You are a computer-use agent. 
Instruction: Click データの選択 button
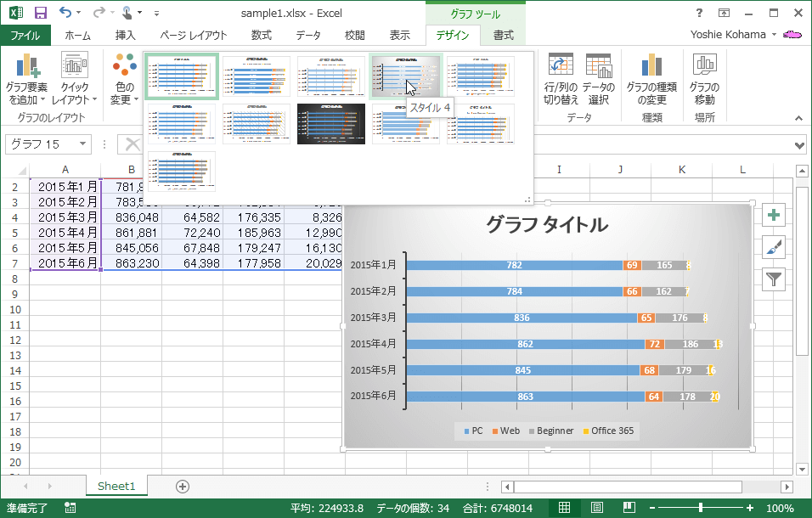[599, 79]
